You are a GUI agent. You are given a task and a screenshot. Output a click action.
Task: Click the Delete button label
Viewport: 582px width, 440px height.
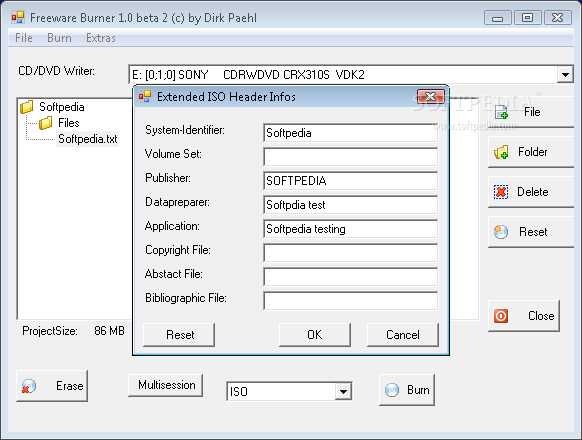(x=533, y=192)
